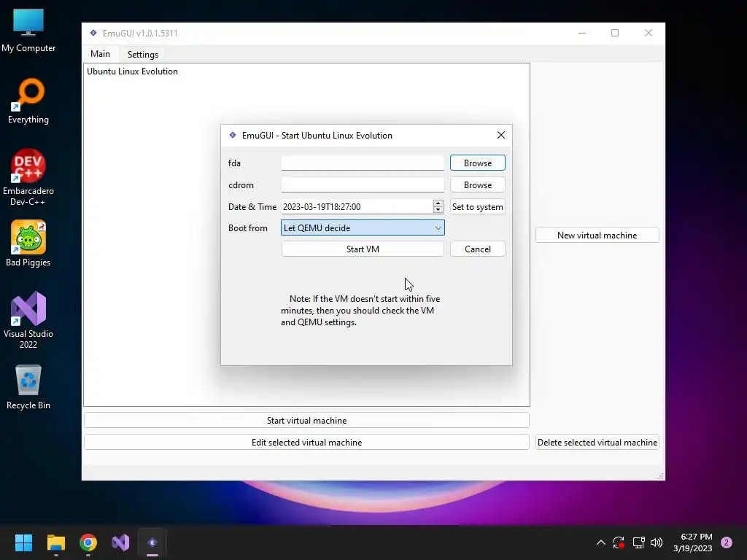Switch to the Settings tab
The width and height of the screenshot is (747, 560).
[x=143, y=54]
